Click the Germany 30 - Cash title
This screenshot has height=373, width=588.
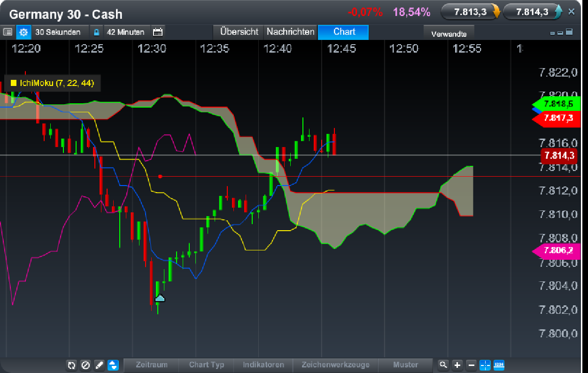(x=66, y=14)
